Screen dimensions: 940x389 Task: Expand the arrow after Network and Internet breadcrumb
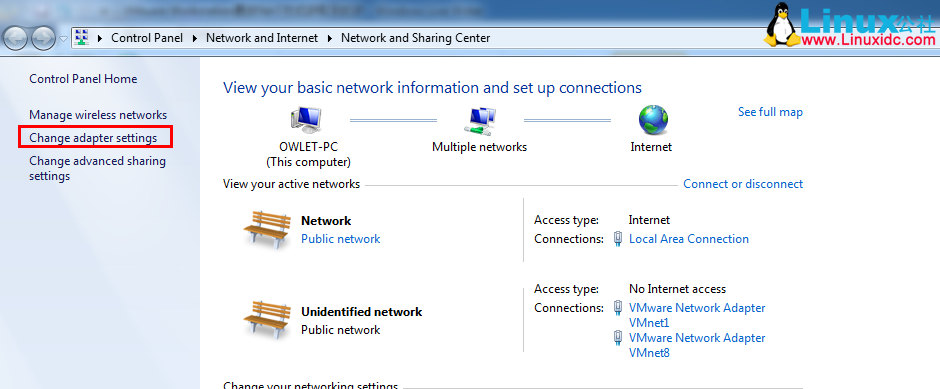[x=330, y=38]
